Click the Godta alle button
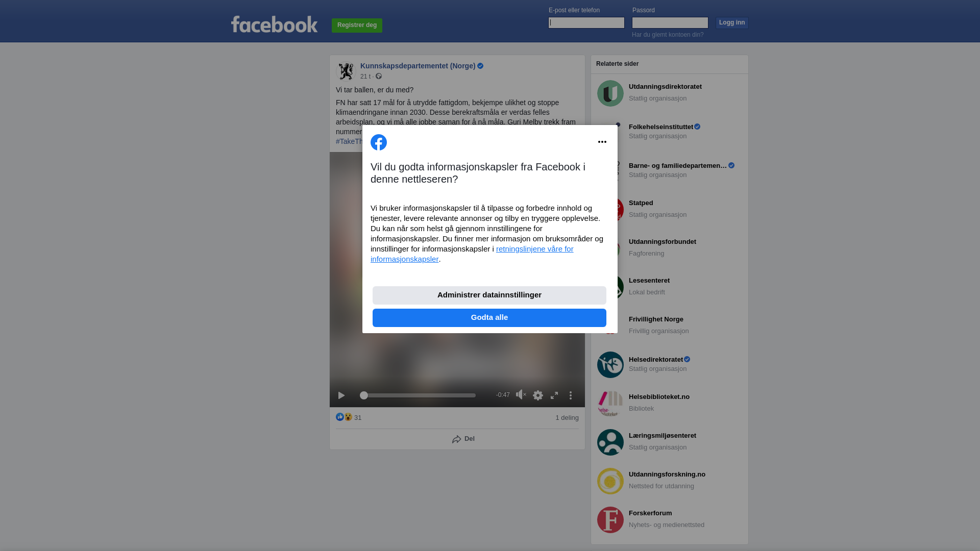The height and width of the screenshot is (551, 980). coord(489,318)
